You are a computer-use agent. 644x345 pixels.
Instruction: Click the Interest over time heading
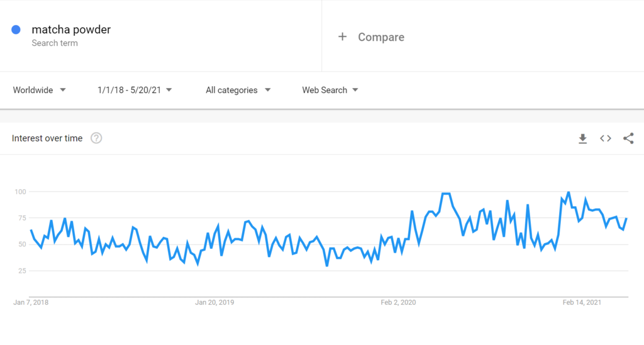(x=47, y=138)
